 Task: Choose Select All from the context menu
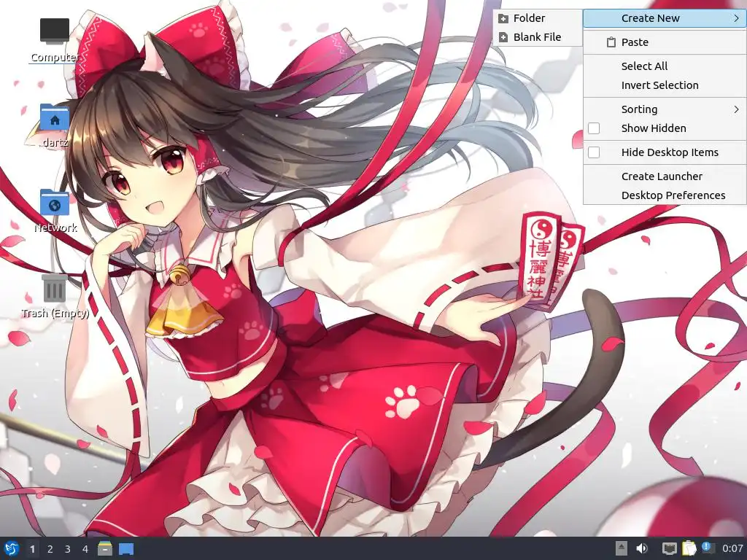[x=665, y=66]
